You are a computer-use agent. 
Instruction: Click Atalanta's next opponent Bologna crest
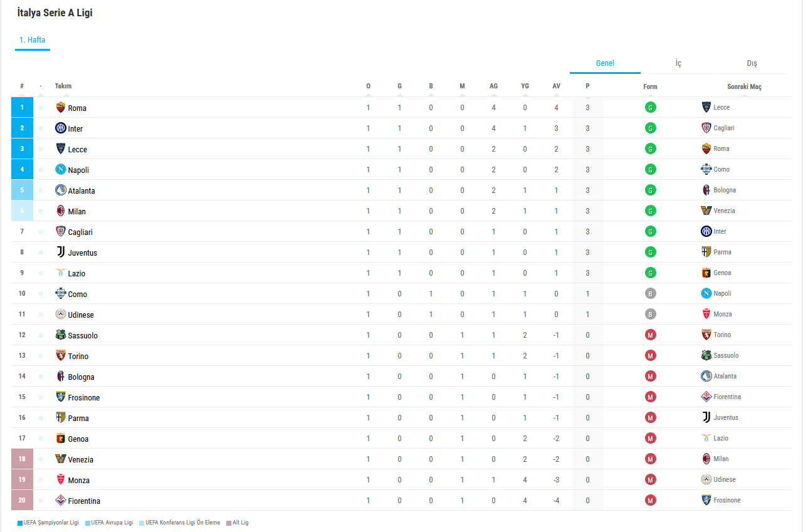(x=706, y=190)
